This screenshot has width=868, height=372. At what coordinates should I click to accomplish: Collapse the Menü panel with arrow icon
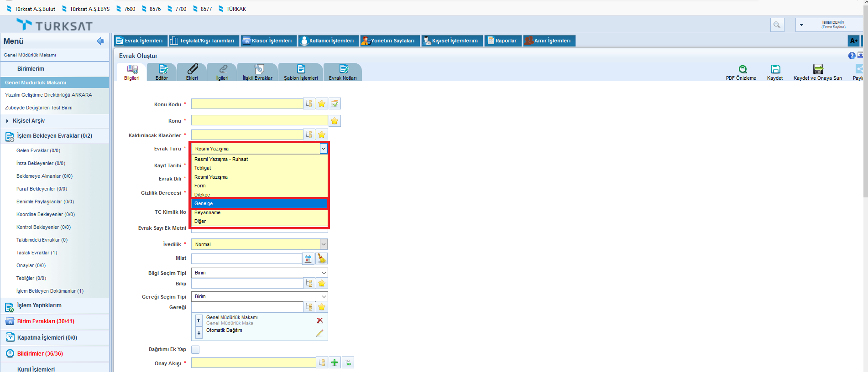(x=100, y=41)
